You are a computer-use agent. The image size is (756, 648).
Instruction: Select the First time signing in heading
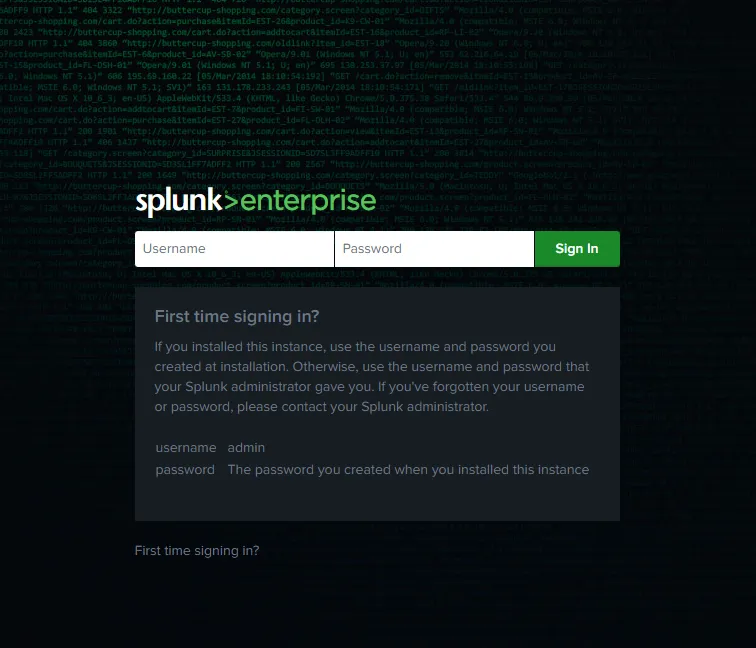pyautogui.click(x=237, y=316)
